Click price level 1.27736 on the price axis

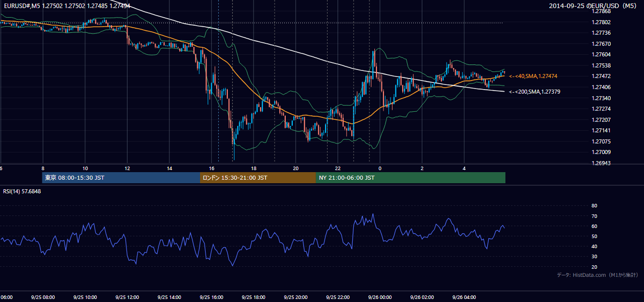601,33
